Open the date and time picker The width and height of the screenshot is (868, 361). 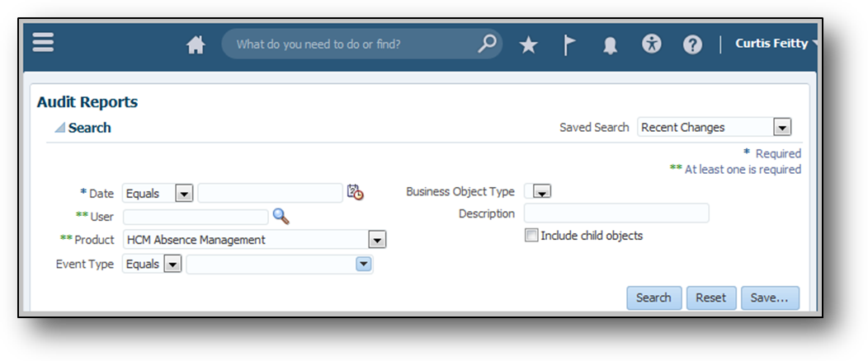[x=355, y=192]
